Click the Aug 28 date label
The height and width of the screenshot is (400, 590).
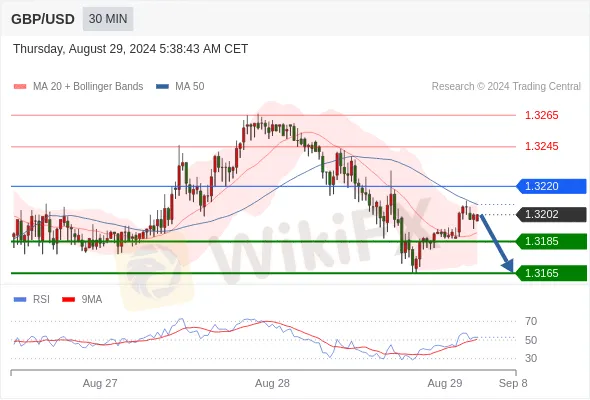coord(272,383)
